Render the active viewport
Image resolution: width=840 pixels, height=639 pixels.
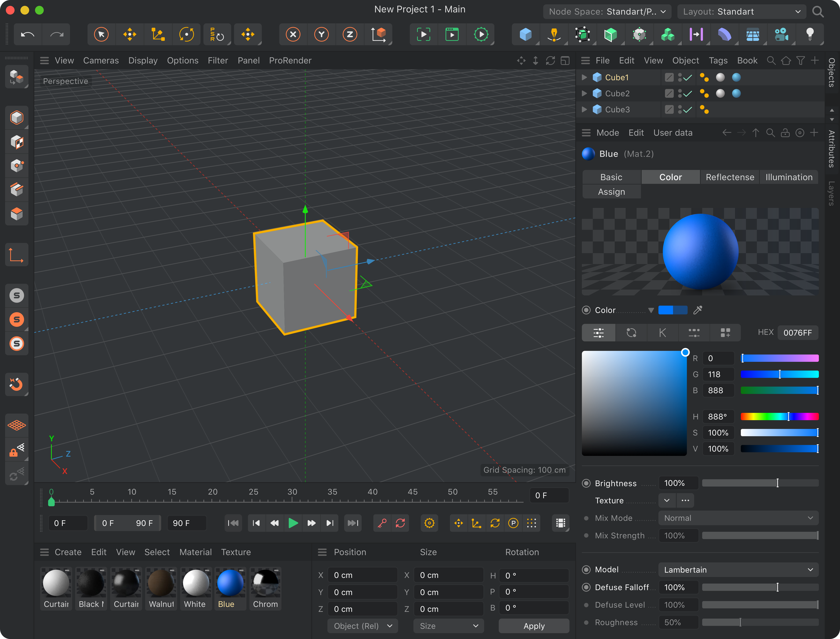(423, 34)
